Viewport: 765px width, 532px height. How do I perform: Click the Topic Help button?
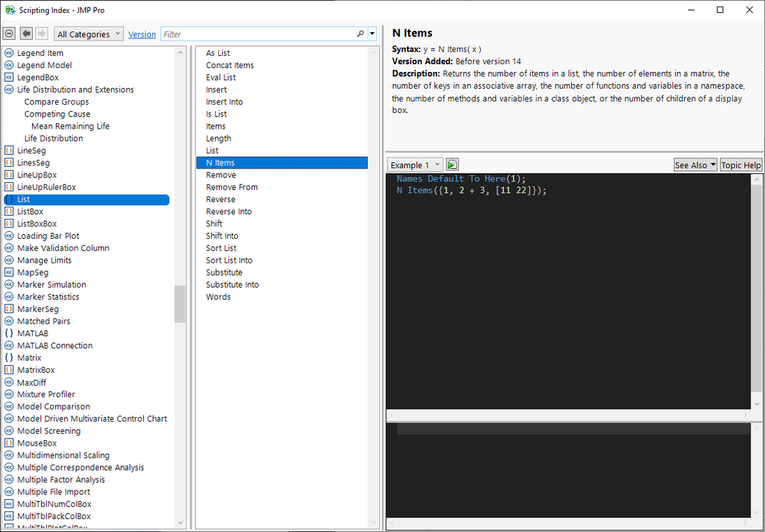pyautogui.click(x=740, y=165)
